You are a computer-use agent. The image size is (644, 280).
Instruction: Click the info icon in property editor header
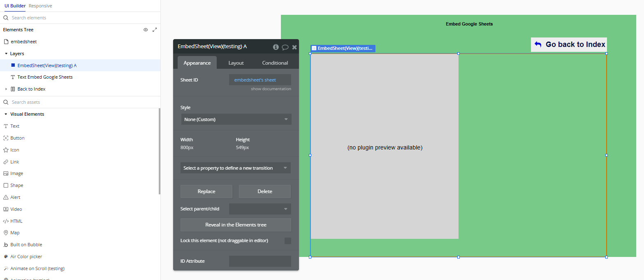(276, 47)
